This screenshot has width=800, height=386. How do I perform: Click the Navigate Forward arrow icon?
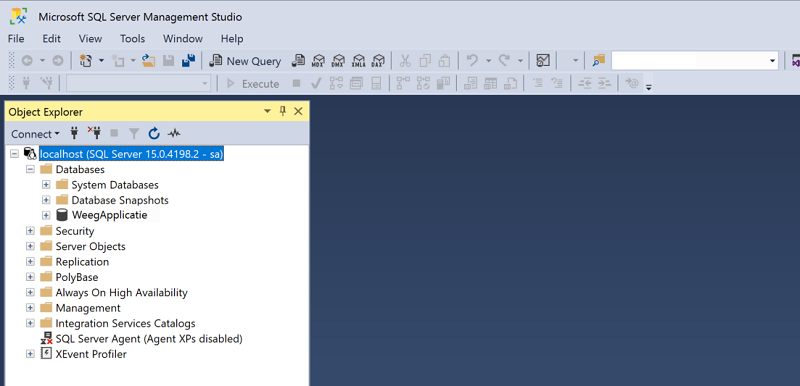58,61
